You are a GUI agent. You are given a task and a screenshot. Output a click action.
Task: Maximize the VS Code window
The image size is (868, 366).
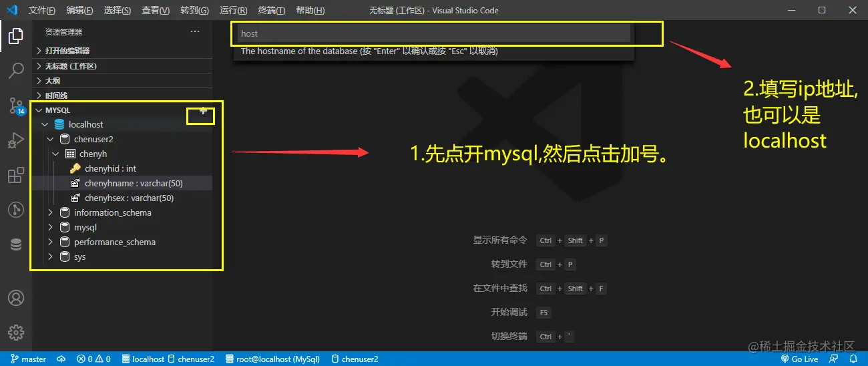click(x=822, y=10)
